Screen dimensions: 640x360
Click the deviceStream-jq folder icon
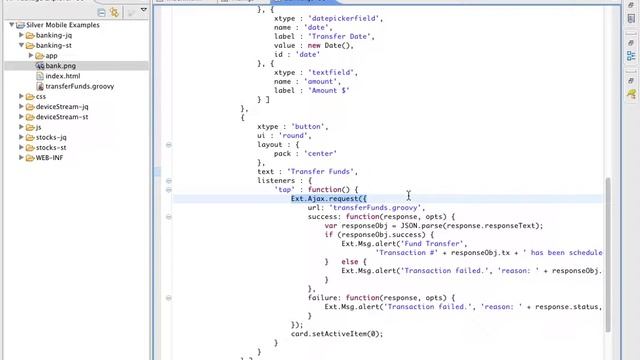click(30, 107)
